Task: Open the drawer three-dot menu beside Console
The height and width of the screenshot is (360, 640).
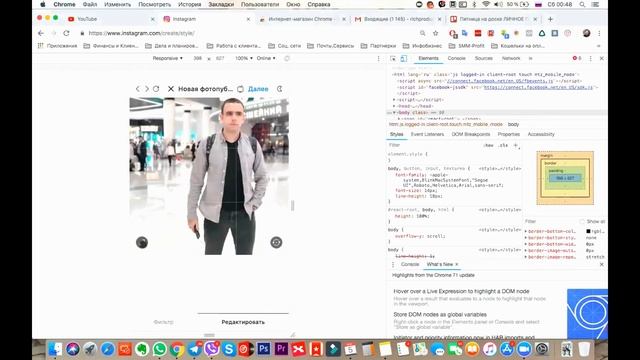Action: pyautogui.click(x=393, y=264)
